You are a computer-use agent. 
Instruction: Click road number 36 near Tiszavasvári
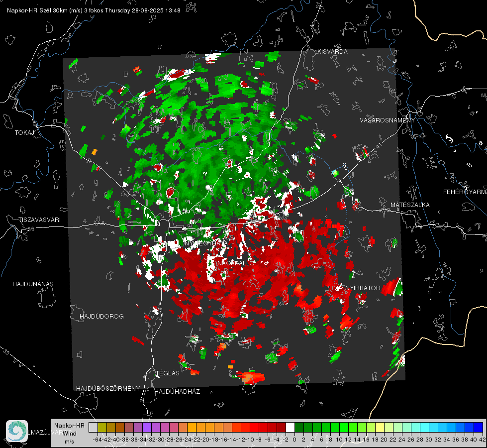(x=31, y=229)
